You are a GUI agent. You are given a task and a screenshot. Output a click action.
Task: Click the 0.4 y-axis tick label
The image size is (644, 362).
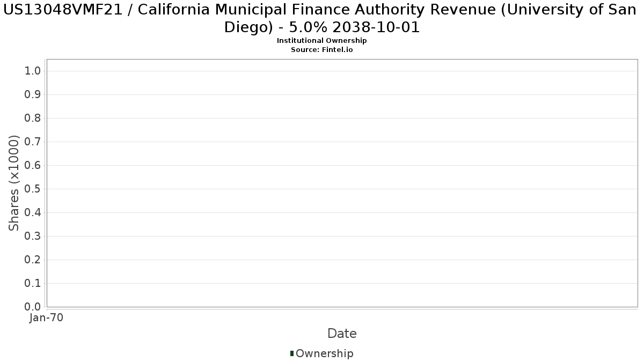(33, 213)
